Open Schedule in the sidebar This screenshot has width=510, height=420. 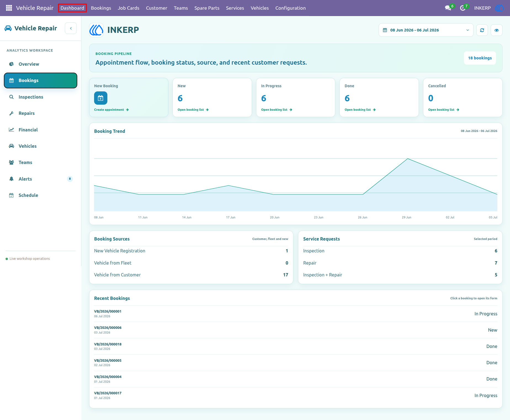click(41, 195)
